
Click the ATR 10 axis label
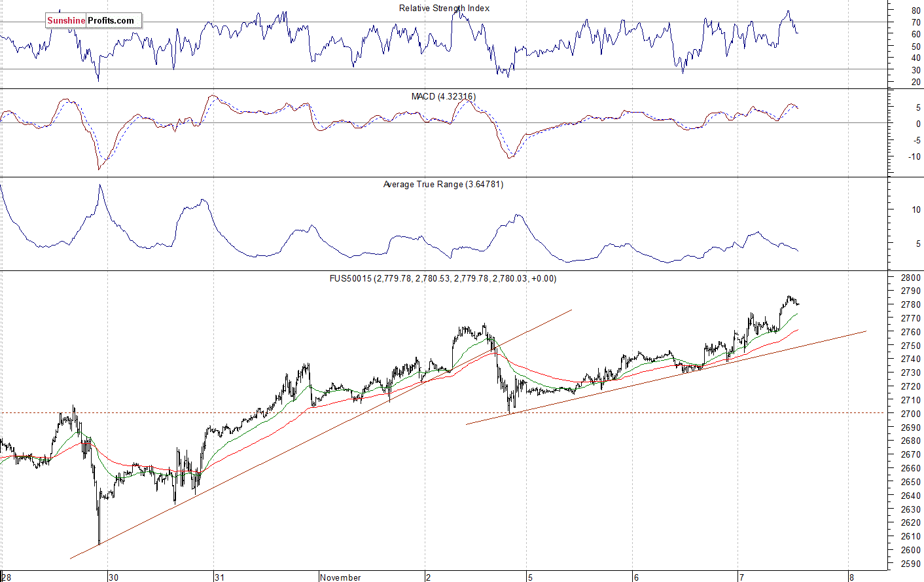(915, 210)
